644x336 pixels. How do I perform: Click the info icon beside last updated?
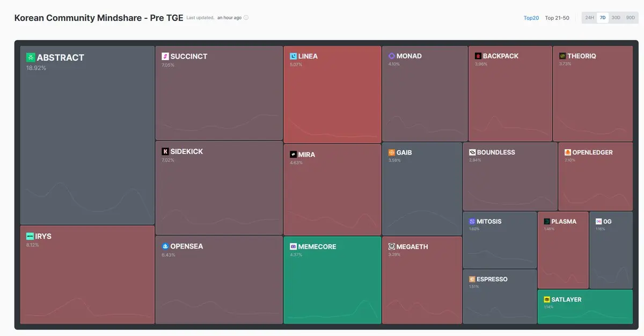(246, 18)
